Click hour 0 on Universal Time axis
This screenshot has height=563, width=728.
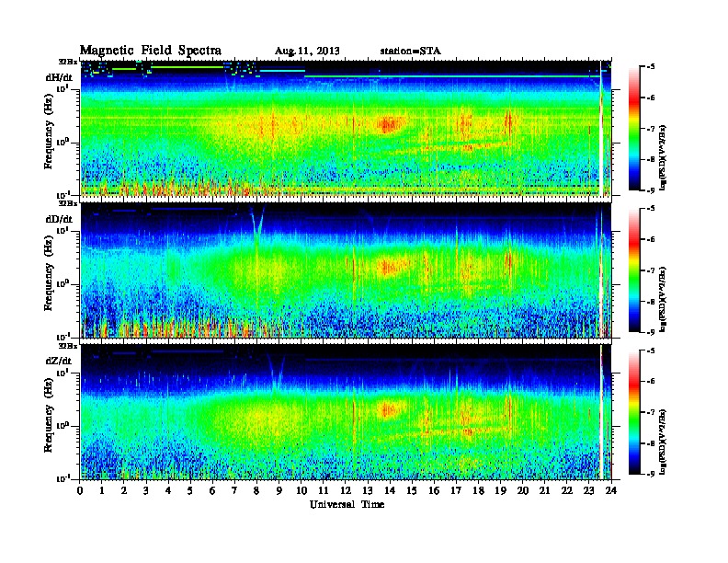80,490
